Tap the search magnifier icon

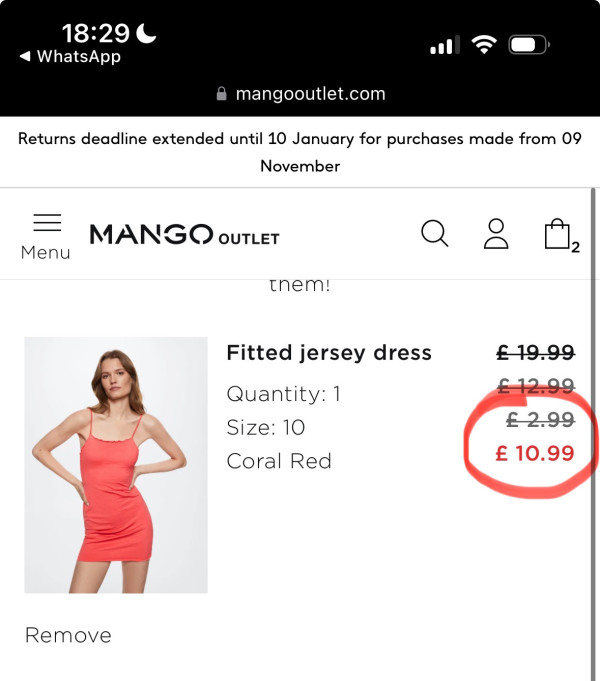[x=435, y=234]
